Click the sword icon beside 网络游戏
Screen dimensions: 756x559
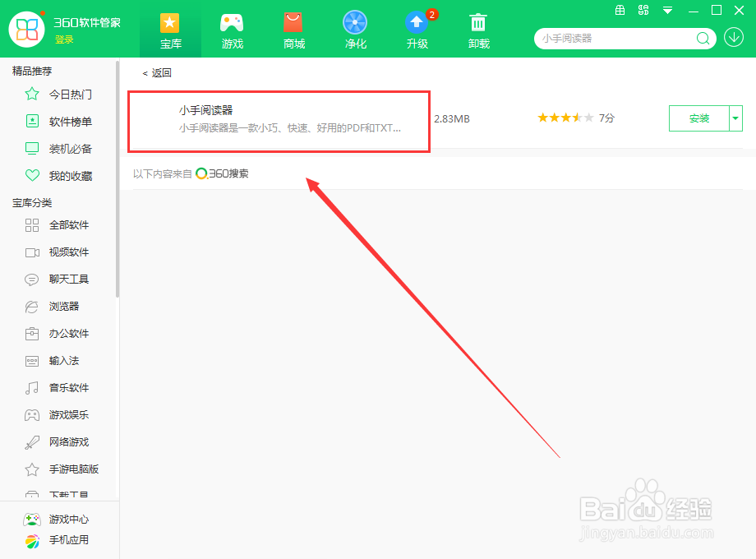(32, 442)
